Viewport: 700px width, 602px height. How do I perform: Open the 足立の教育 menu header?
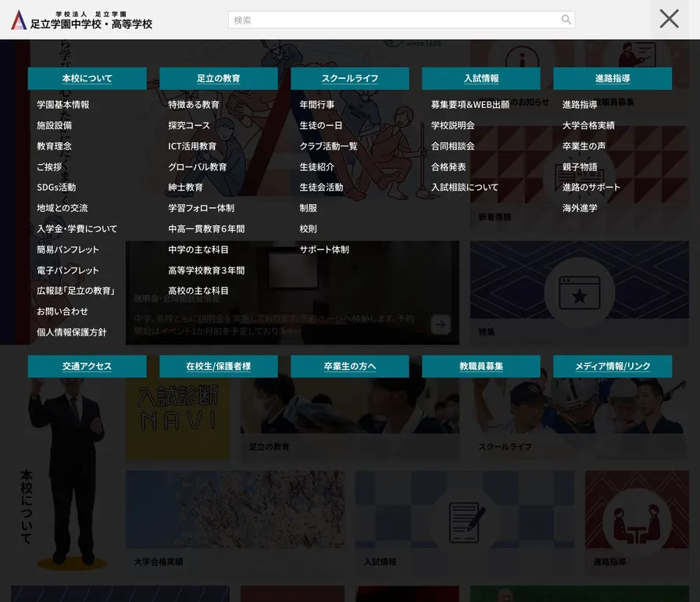(x=218, y=79)
